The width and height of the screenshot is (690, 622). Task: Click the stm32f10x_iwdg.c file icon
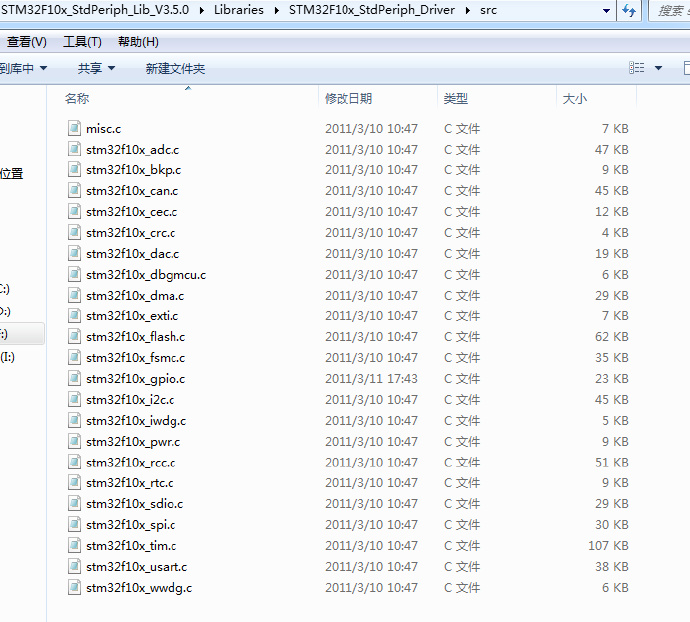coord(74,420)
